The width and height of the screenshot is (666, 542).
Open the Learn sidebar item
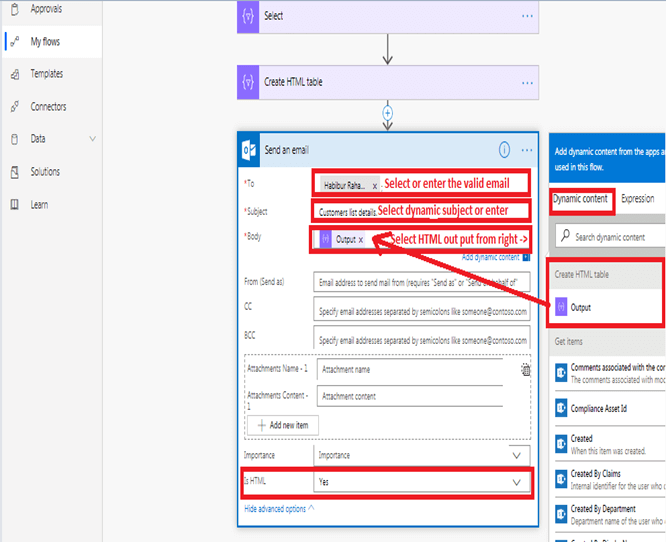pos(39,205)
